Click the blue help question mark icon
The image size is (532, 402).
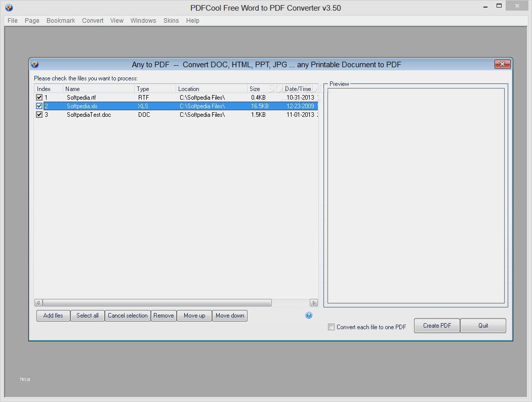click(x=309, y=315)
